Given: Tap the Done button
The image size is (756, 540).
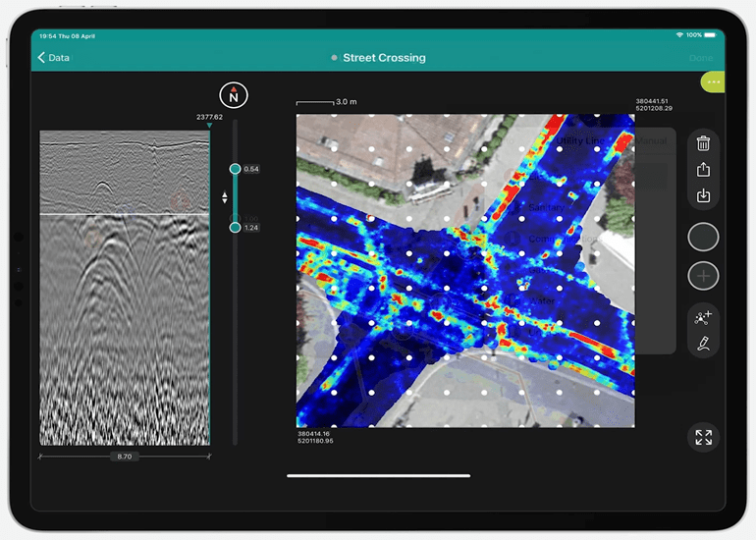Looking at the screenshot, I should point(701,58).
